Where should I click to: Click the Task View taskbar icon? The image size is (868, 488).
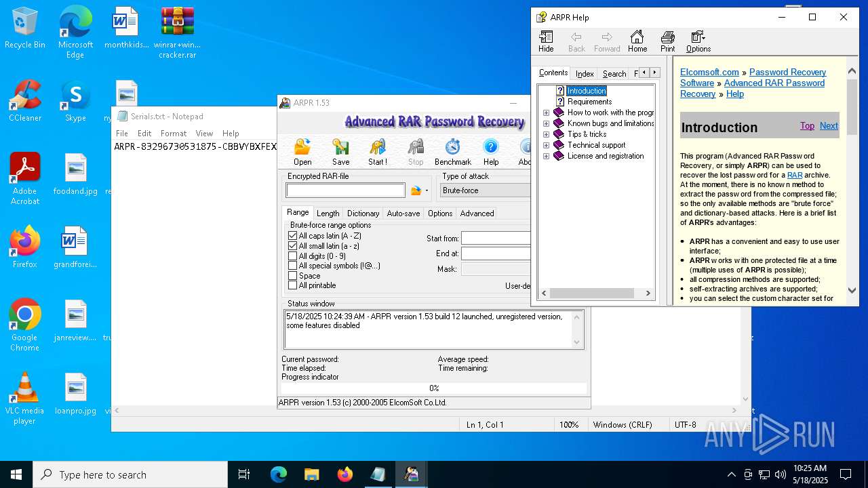(x=244, y=474)
